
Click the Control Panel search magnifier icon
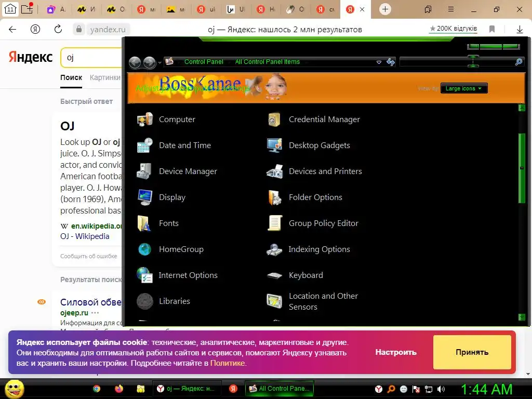(x=518, y=62)
